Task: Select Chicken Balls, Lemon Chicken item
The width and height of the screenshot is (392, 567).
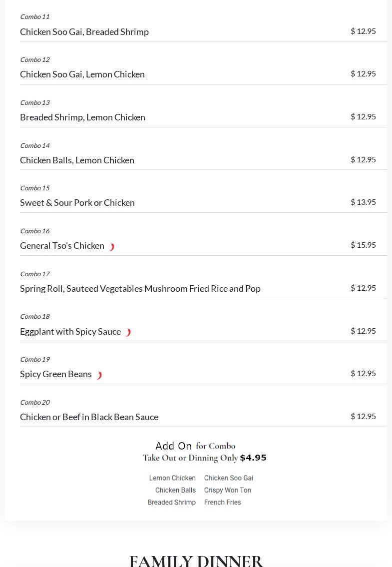Action: pos(77,160)
